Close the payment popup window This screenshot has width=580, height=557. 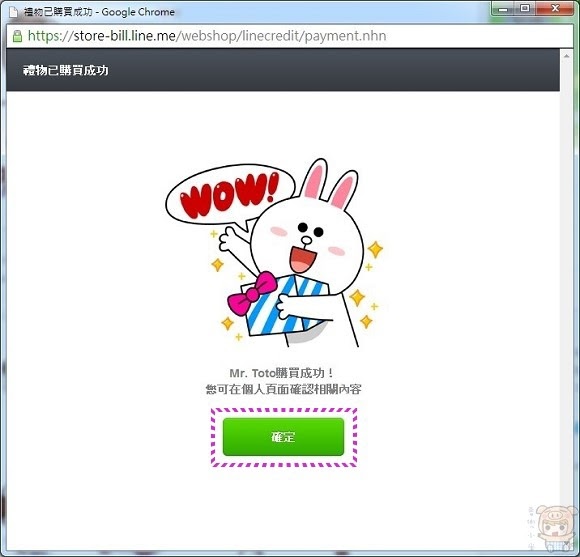coord(555,8)
